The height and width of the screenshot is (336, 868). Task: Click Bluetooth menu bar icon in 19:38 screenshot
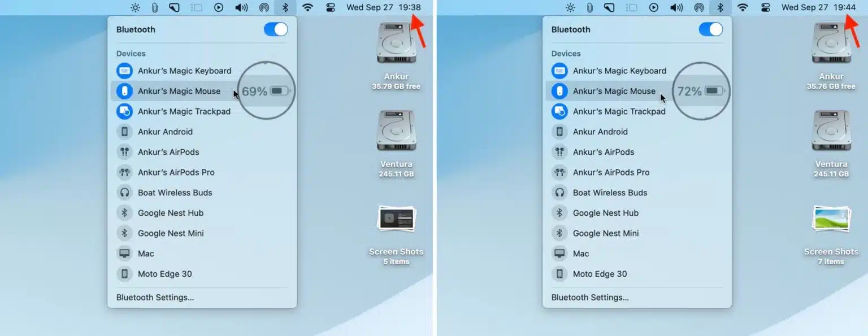(285, 7)
